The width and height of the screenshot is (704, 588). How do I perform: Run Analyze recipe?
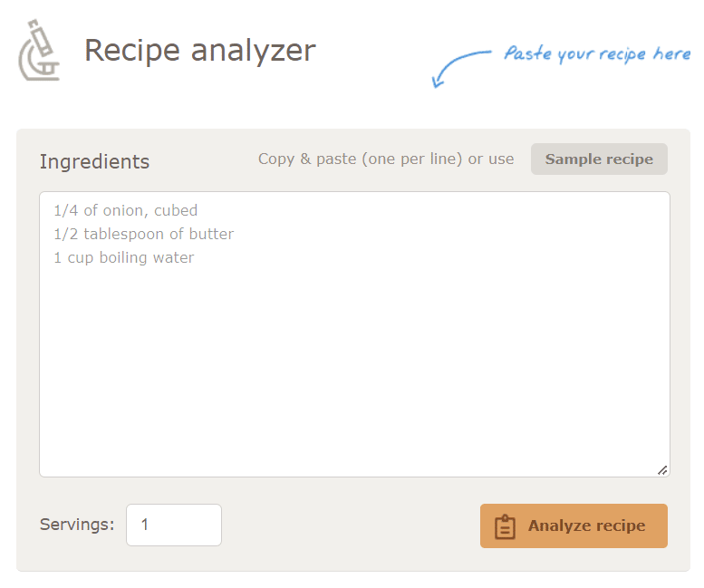pos(574,525)
